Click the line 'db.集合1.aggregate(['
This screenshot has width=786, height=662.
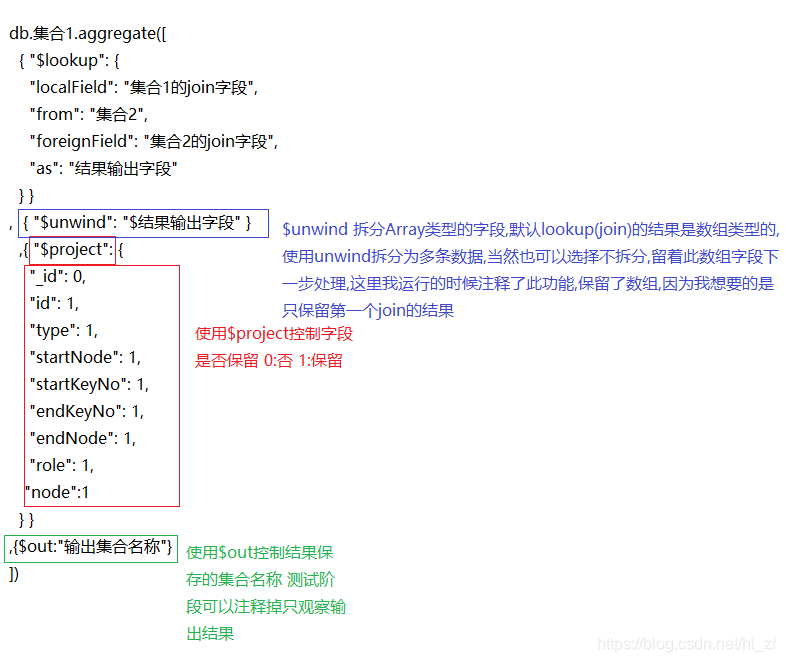88,34
